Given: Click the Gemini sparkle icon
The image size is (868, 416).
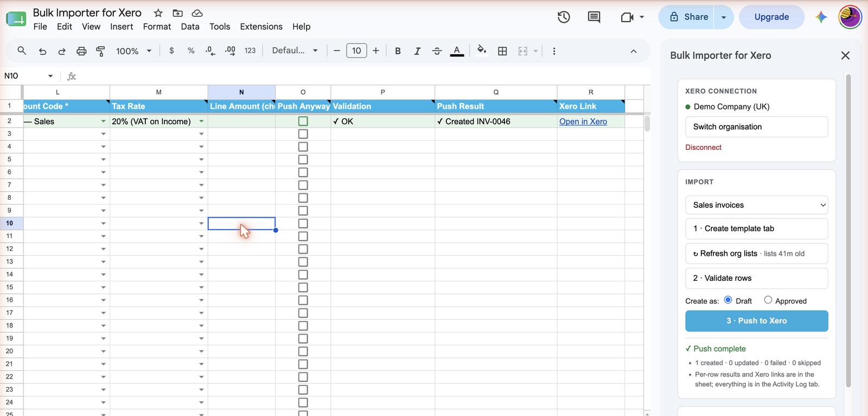Looking at the screenshot, I should click(821, 17).
